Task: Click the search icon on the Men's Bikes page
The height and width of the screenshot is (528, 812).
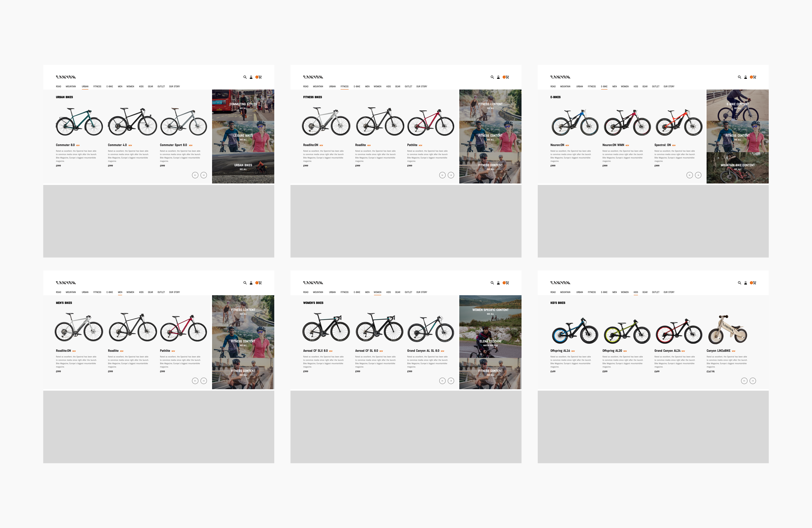Action: click(245, 283)
